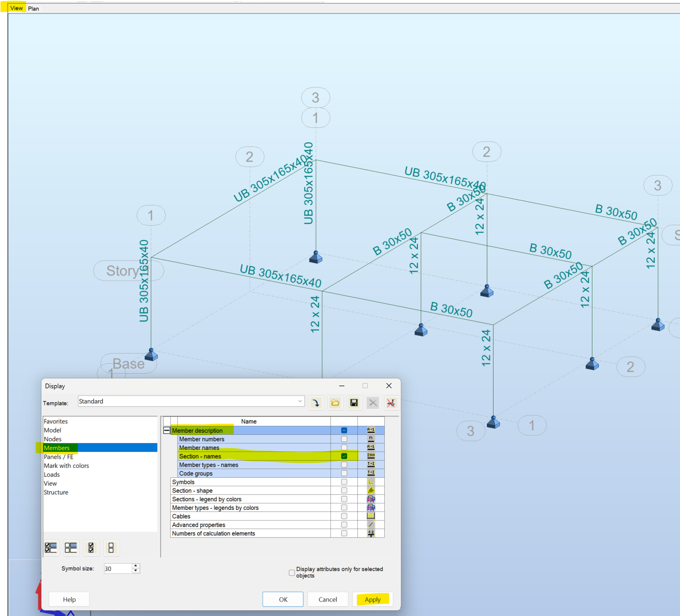Click the apply template arrow icon
This screenshot has width=680, height=616.
(316, 403)
